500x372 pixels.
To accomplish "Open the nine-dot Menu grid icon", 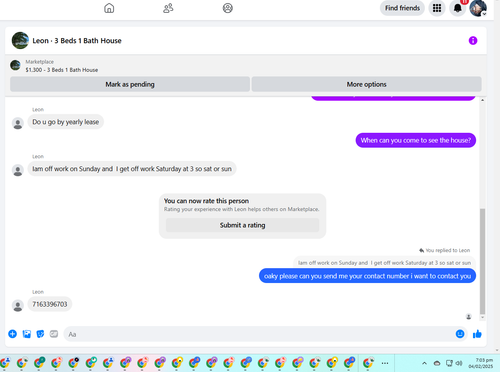I will (437, 8).
